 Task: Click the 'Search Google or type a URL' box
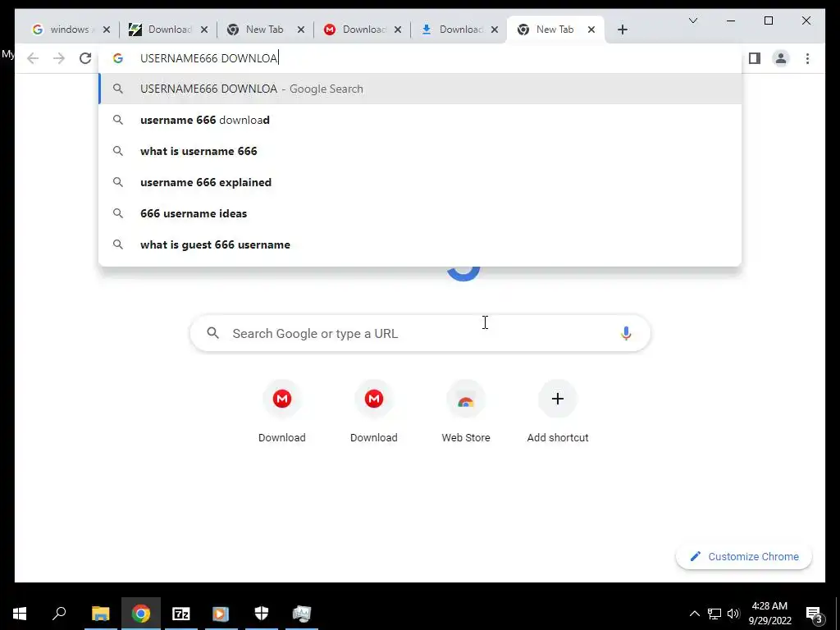[x=421, y=333]
